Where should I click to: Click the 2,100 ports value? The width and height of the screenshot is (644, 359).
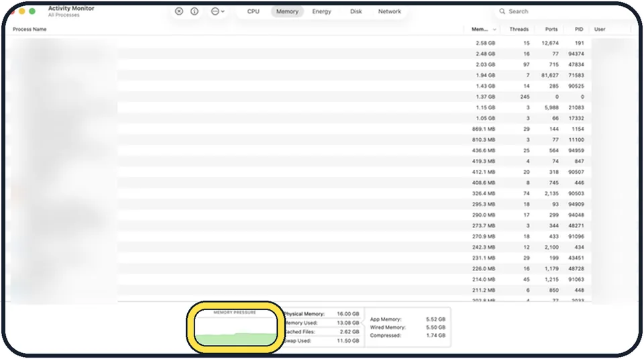coord(551,247)
